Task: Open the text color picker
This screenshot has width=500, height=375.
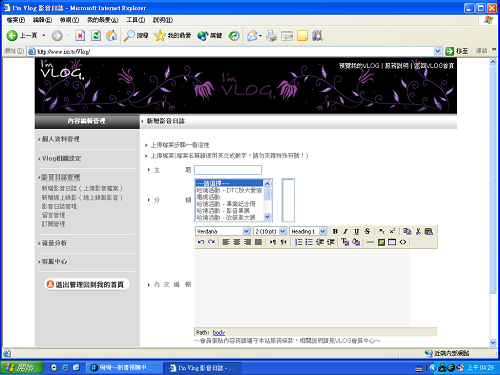Action: 345,242
